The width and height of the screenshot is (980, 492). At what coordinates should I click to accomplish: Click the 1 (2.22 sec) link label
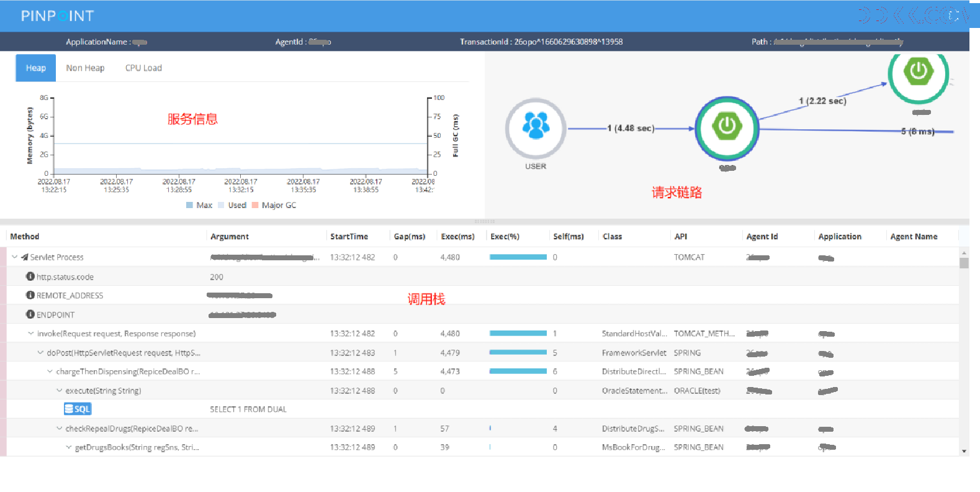[822, 101]
